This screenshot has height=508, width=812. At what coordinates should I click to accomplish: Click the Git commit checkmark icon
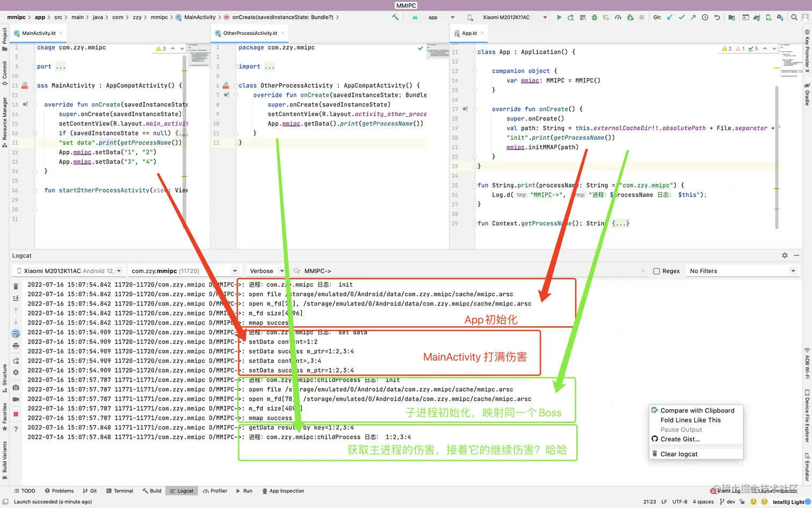coord(682,17)
